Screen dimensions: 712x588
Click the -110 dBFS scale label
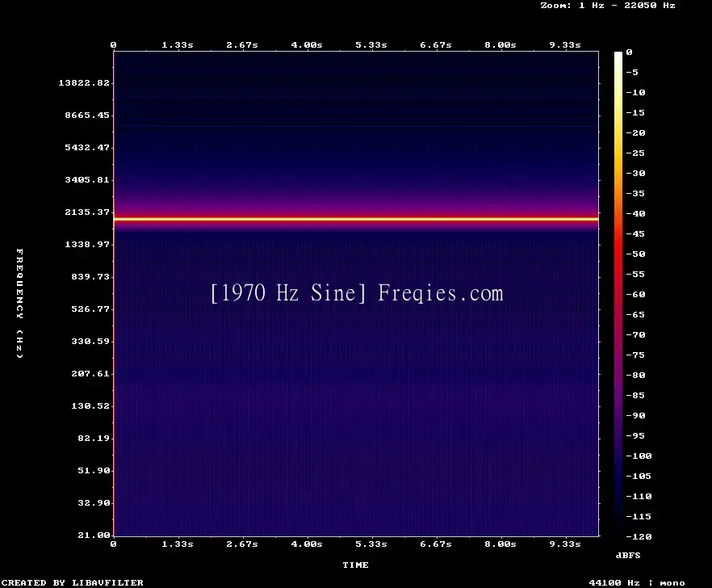(x=639, y=496)
